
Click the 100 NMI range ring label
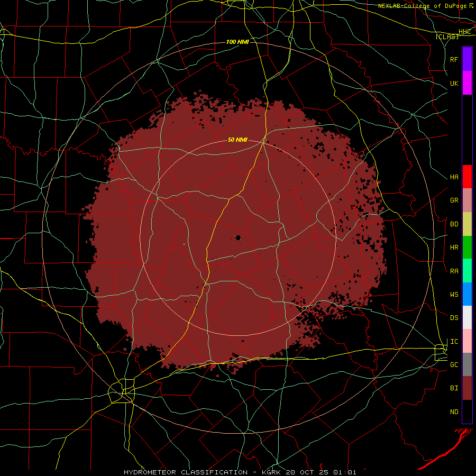click(x=237, y=42)
